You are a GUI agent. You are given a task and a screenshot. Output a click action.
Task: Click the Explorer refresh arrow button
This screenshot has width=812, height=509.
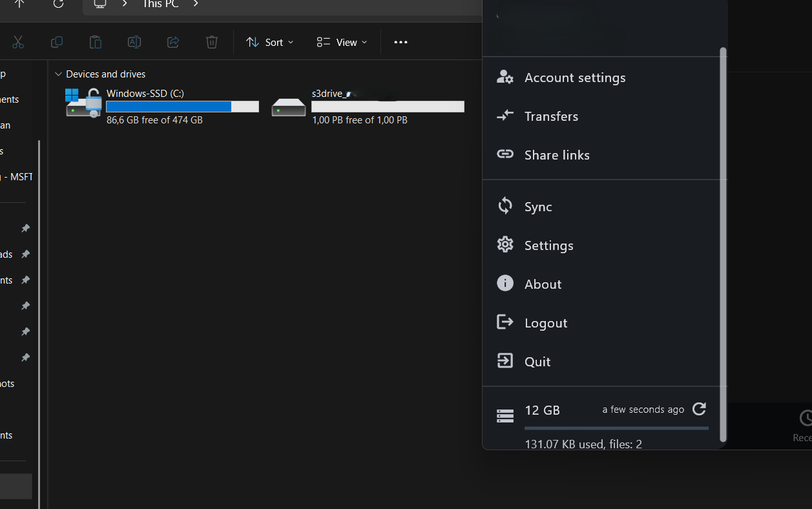point(58,4)
